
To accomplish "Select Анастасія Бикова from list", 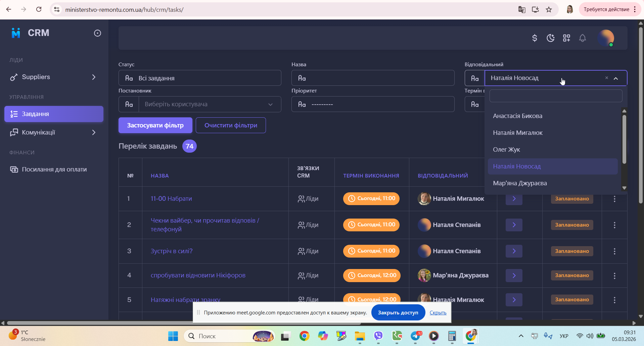I will [553, 116].
